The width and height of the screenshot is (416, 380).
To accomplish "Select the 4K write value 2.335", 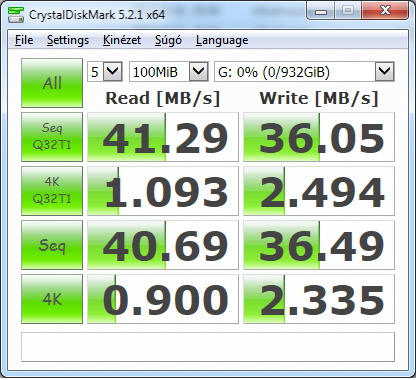I will (319, 299).
